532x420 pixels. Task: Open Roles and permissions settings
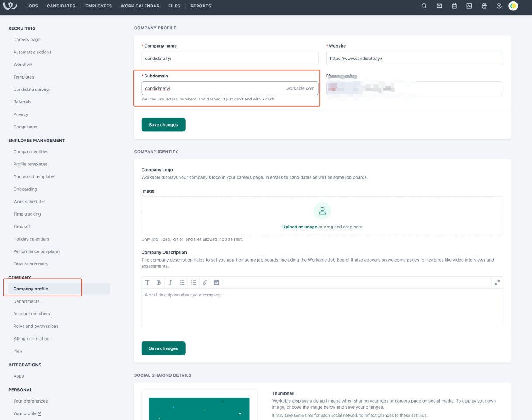click(36, 326)
